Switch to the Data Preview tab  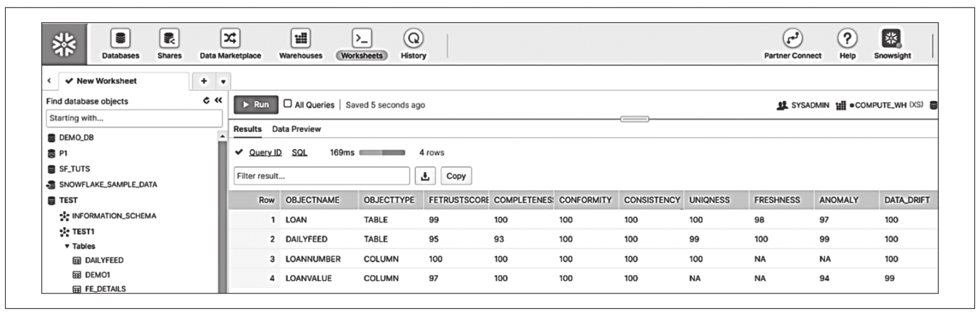point(296,129)
